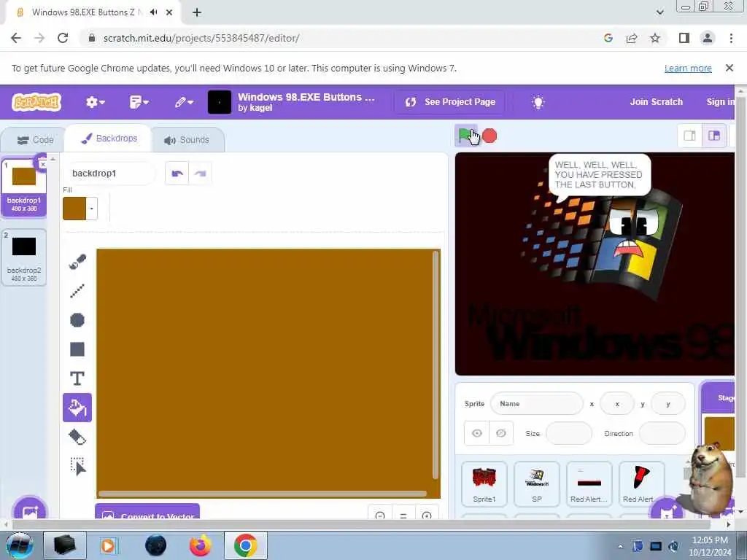This screenshot has height=560, width=747.
Task: Open the Tutorials lightbulb icon
Action: 538,102
